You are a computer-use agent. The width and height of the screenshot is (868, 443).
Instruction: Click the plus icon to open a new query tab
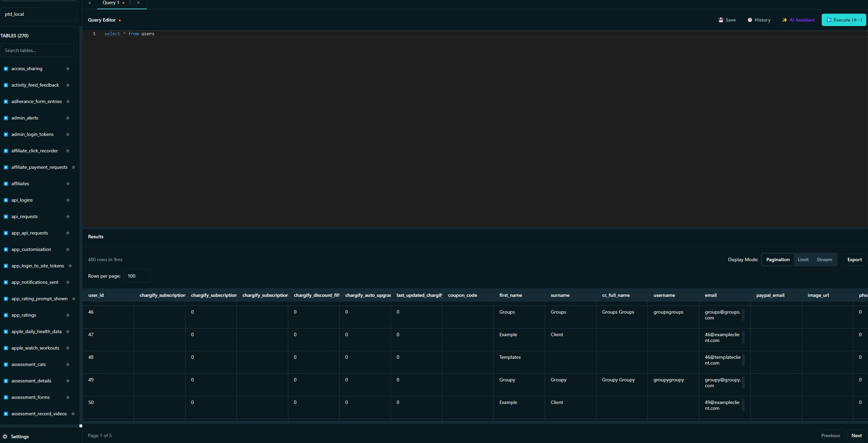90,3
